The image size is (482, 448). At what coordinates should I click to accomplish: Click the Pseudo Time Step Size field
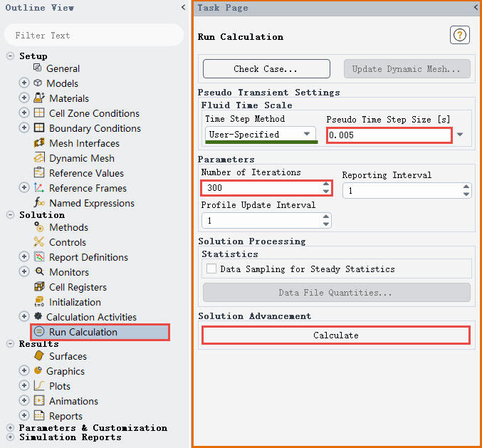[388, 135]
